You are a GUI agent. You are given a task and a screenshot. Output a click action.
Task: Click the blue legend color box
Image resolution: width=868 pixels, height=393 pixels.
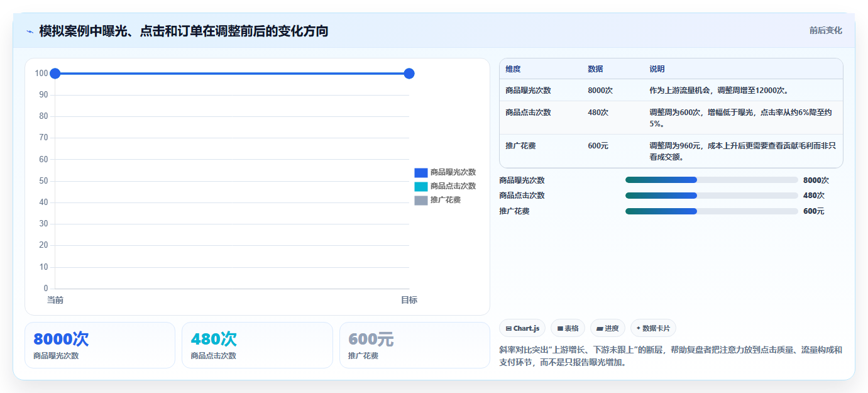click(421, 172)
